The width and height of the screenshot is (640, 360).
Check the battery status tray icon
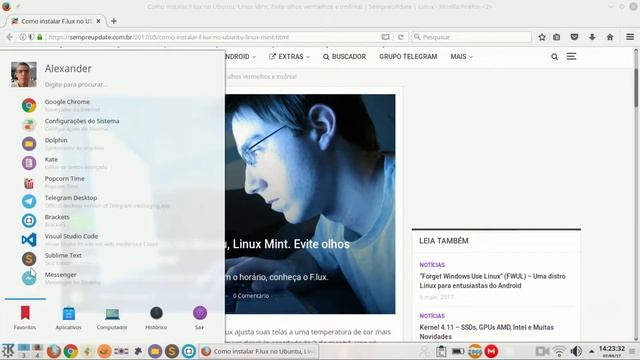click(x=458, y=351)
